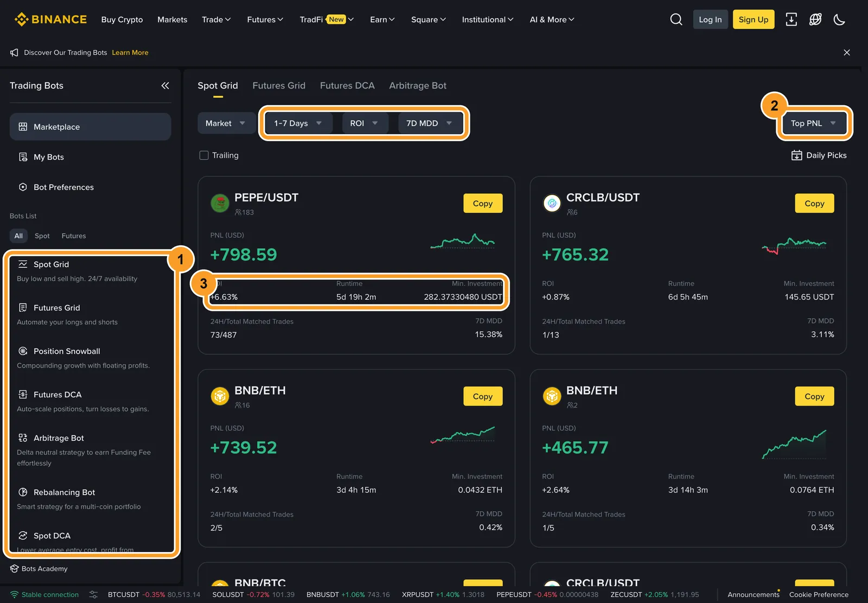
Task: Open Marketplace in the sidebar
Action: [x=90, y=126]
